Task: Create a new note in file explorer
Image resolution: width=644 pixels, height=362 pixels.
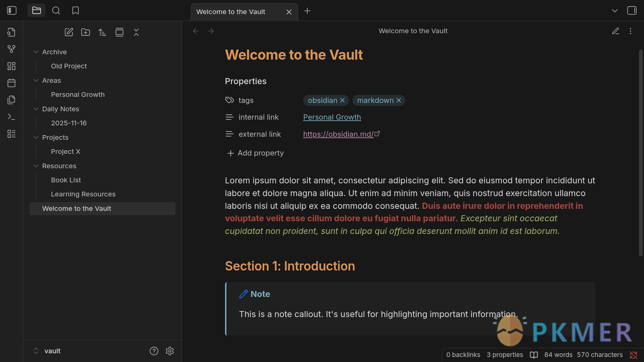Action: (x=69, y=32)
